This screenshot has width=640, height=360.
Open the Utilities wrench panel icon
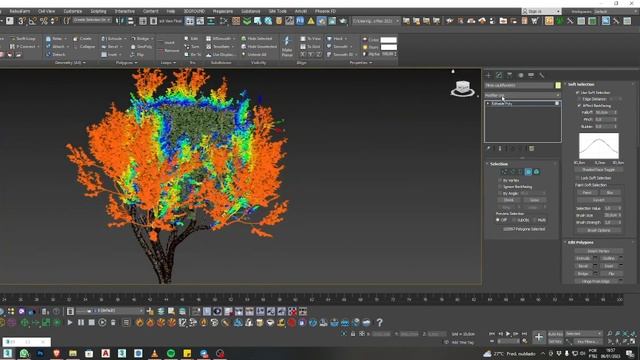point(542,75)
